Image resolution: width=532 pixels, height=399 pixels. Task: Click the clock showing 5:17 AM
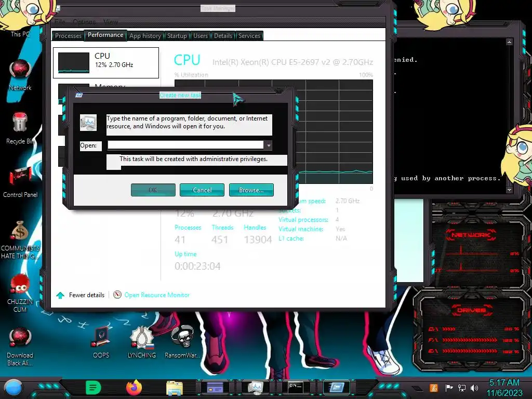[x=504, y=382]
